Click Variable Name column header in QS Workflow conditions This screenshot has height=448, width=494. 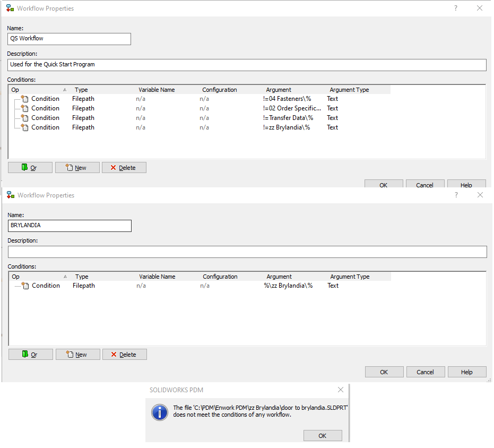click(x=167, y=90)
